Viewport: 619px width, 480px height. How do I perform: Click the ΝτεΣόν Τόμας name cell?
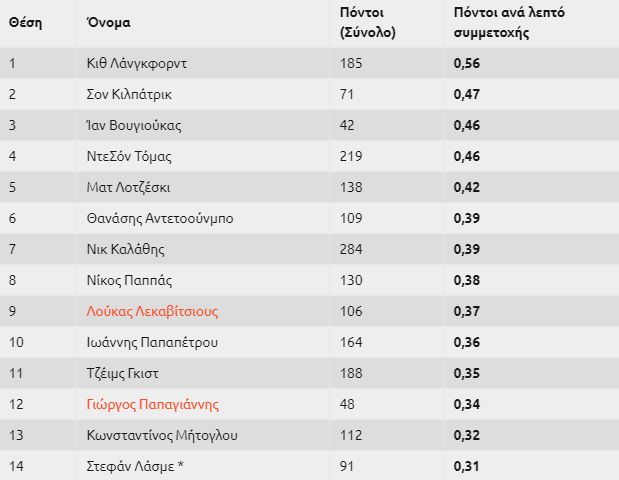click(203, 156)
